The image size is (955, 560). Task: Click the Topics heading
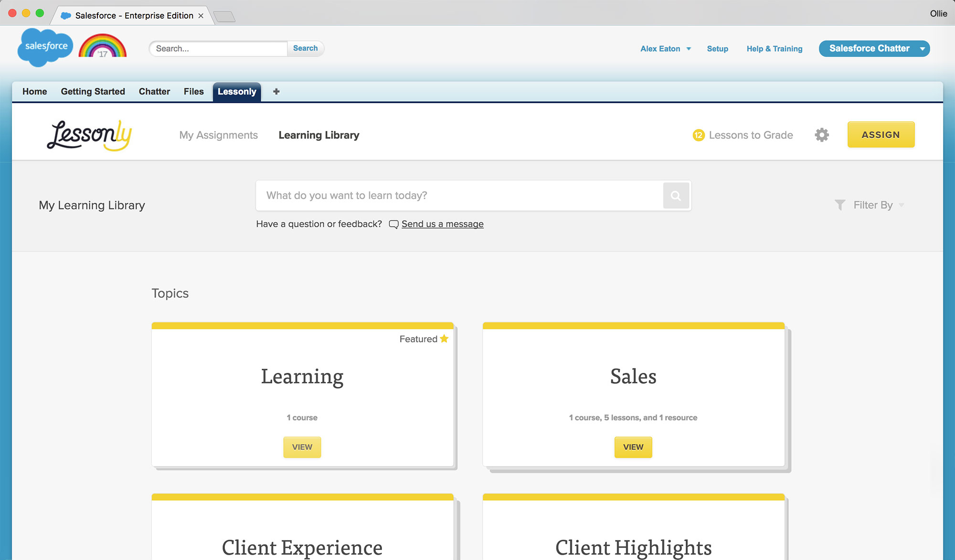tap(170, 293)
